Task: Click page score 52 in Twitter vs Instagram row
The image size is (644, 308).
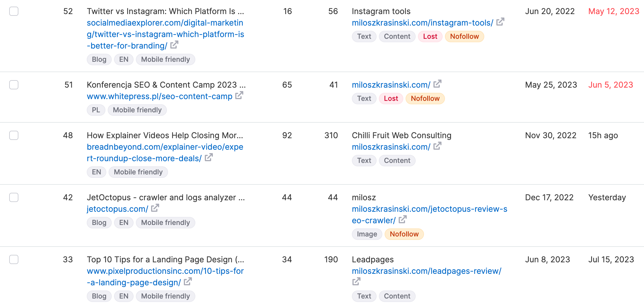Action: pyautogui.click(x=68, y=11)
